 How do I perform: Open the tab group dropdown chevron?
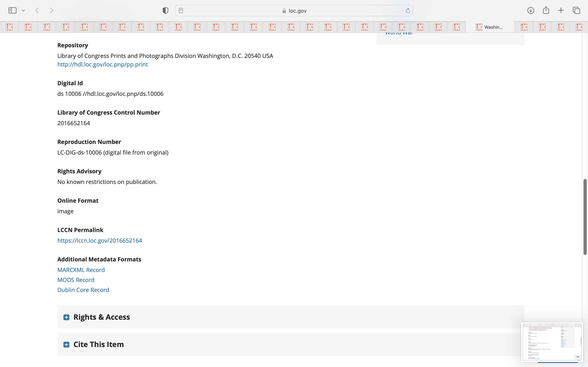(x=23, y=10)
